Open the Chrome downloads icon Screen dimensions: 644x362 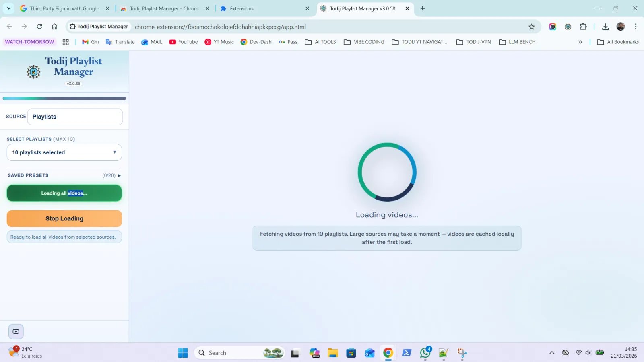605,27
